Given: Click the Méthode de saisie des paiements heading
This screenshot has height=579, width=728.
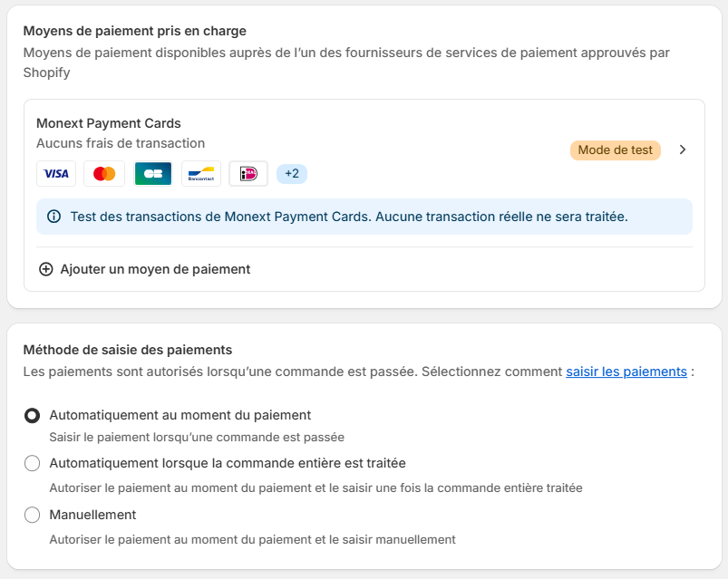Looking at the screenshot, I should pos(128,350).
